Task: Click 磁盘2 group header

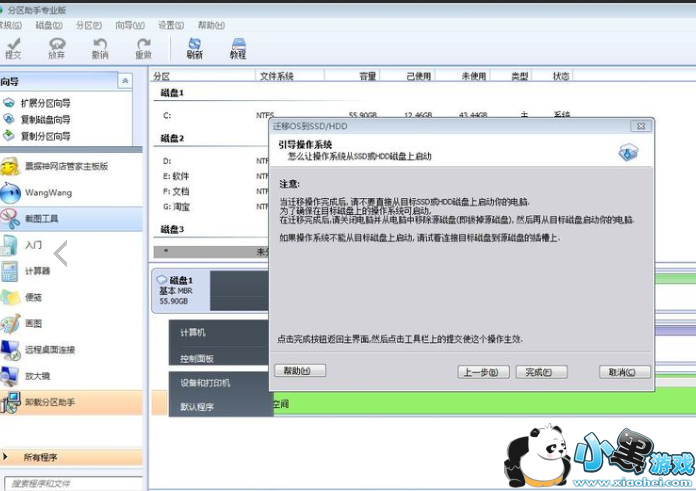Action: click(172, 138)
